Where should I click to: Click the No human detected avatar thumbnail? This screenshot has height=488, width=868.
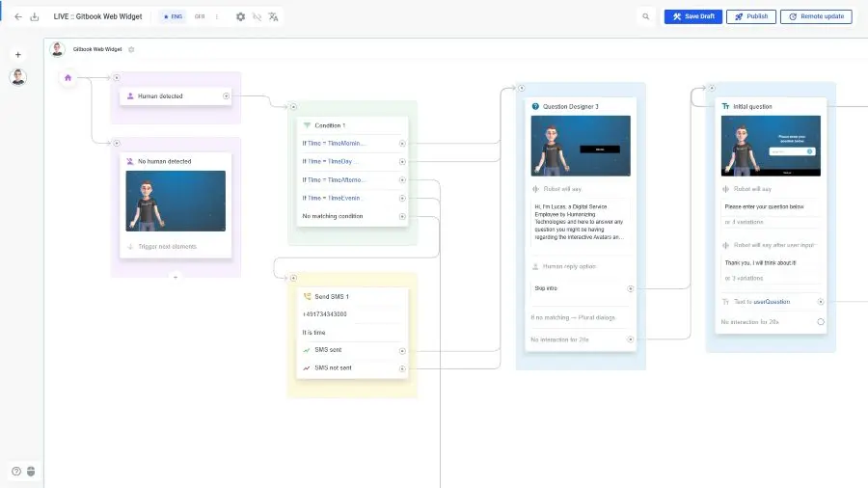click(x=176, y=202)
